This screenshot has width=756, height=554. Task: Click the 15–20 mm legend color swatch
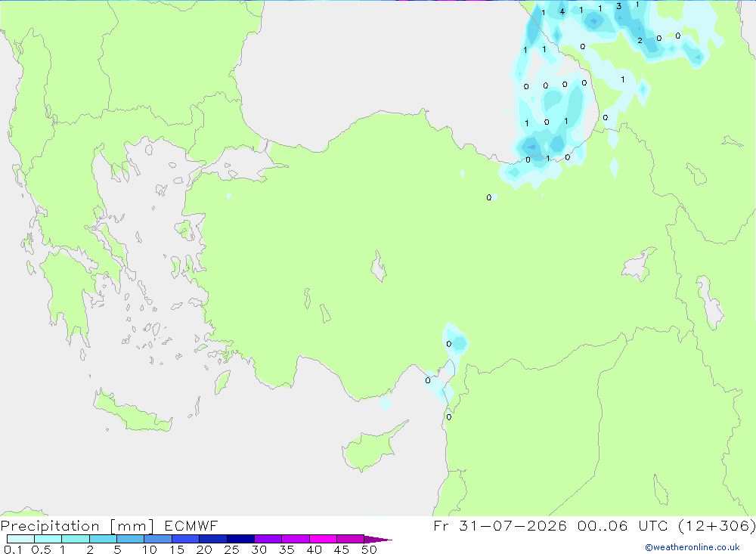coord(186,539)
